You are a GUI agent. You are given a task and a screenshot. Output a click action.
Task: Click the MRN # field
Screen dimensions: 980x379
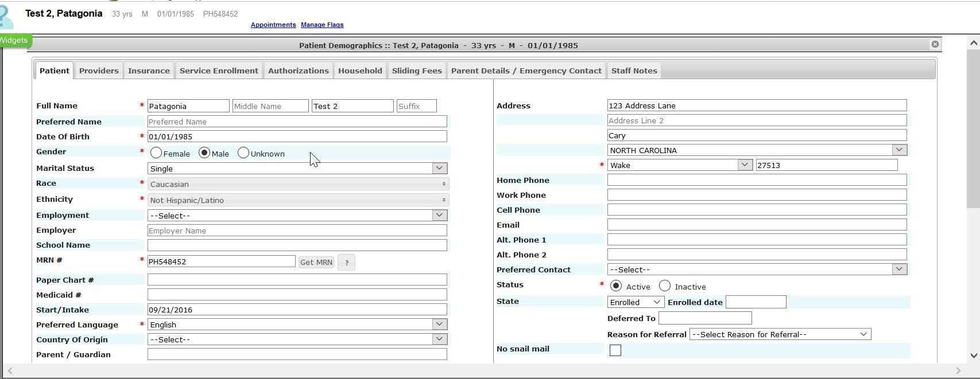222,261
